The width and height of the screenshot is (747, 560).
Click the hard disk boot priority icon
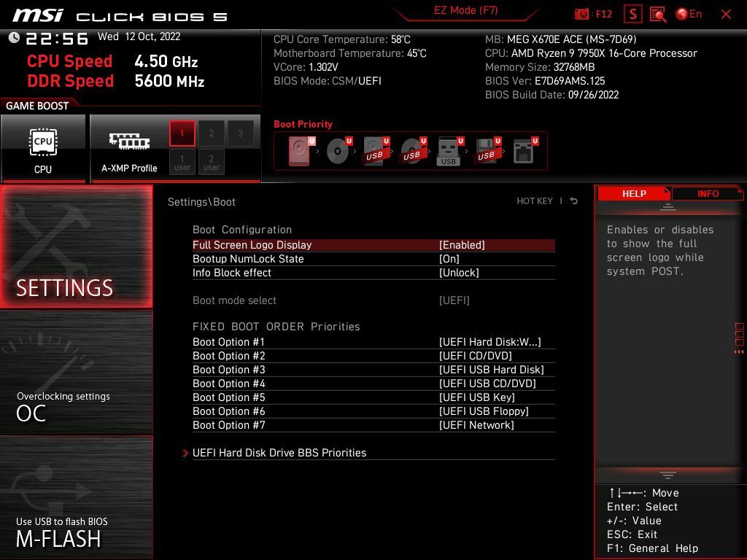301,151
